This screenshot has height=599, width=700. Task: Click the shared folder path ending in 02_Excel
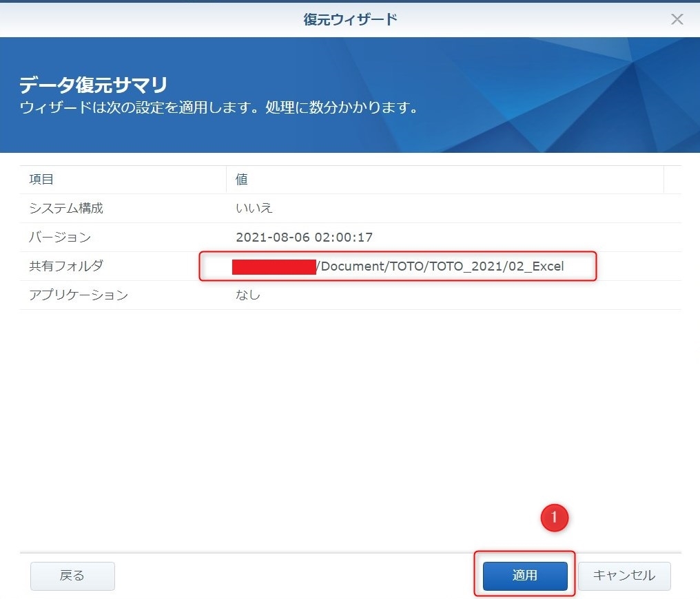[440, 266]
